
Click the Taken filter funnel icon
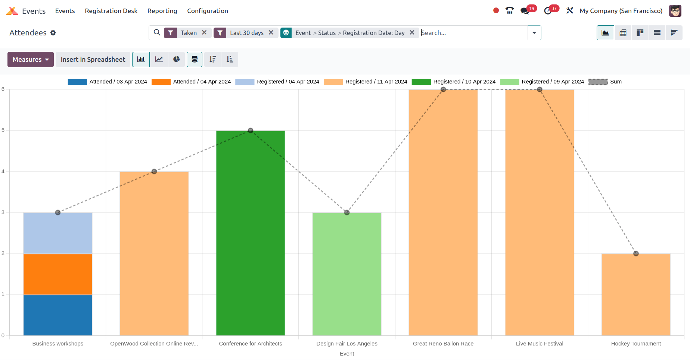(170, 33)
